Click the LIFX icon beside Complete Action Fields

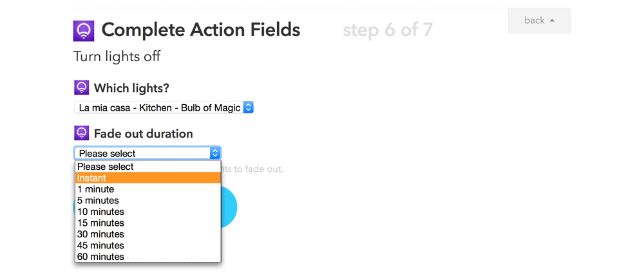84,30
